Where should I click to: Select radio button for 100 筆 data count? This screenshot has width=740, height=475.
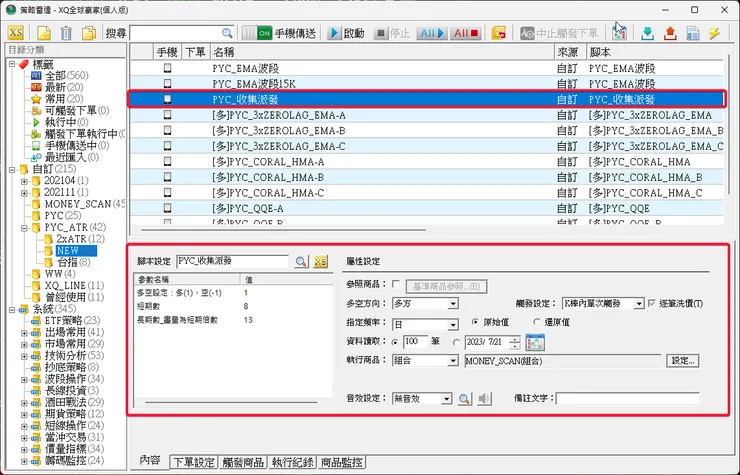395,342
